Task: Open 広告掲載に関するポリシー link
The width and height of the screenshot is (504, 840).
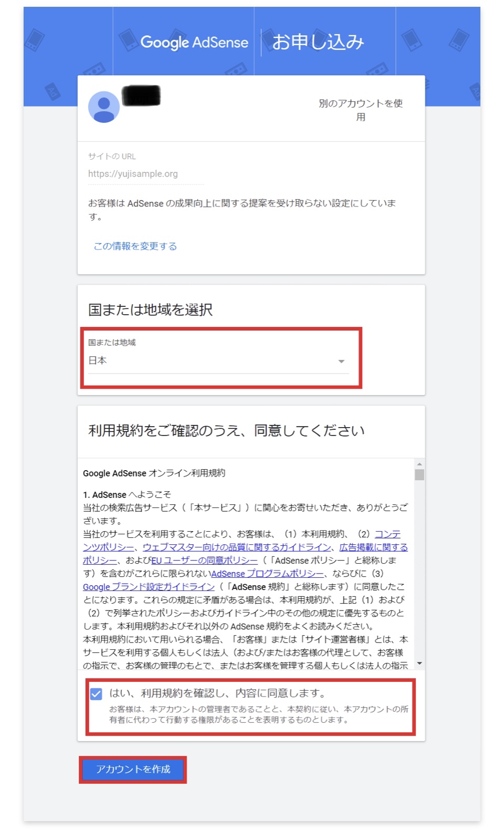Action: 373,547
